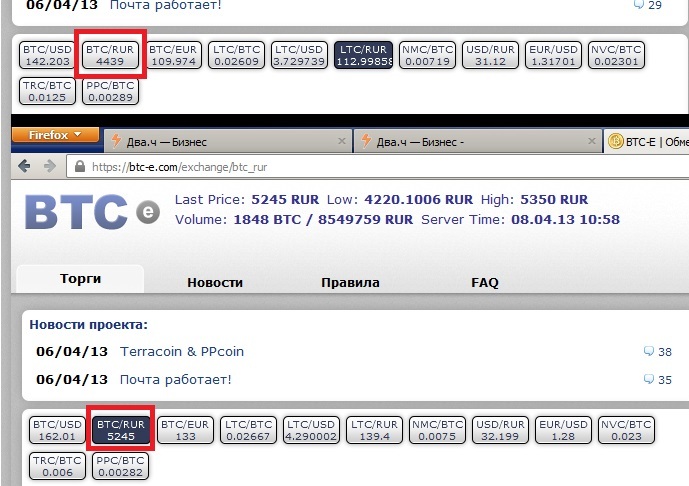
Task: Open the Новости menu item
Action: pos(215,282)
